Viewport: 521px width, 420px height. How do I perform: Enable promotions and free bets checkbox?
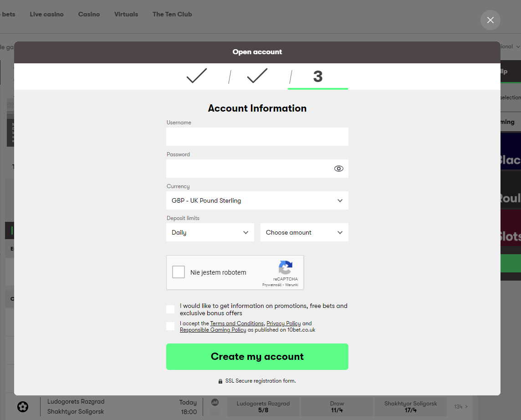(x=170, y=309)
